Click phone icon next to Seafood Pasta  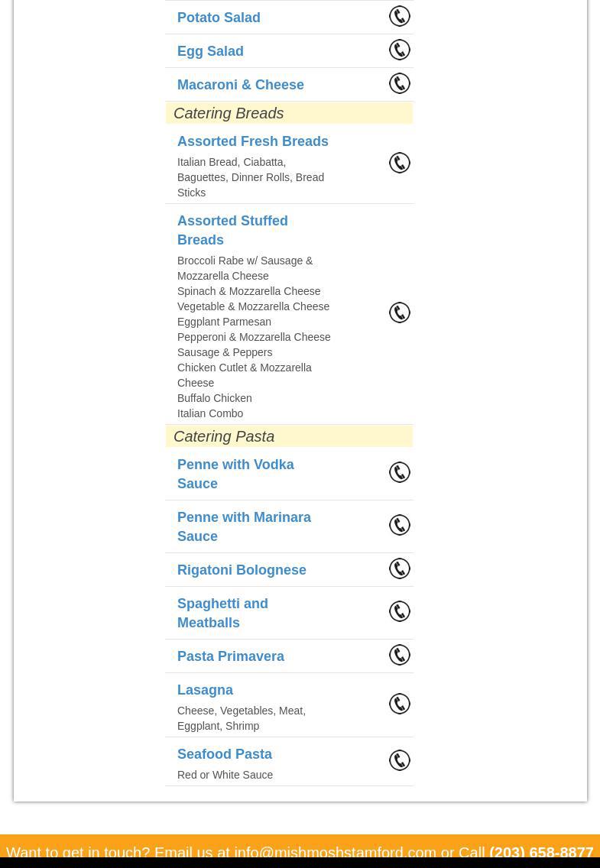coord(400,760)
